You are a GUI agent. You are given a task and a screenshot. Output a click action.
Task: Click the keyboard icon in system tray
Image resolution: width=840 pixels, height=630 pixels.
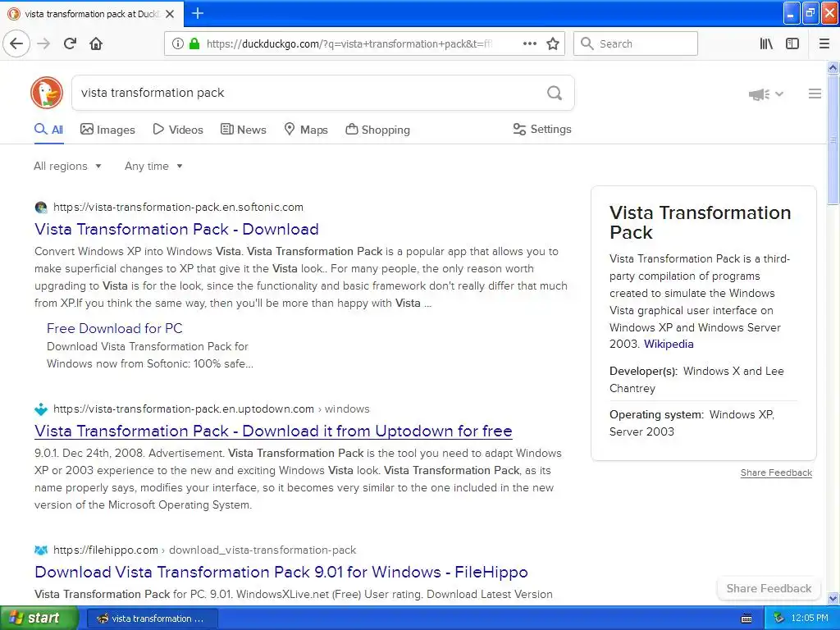tap(746, 619)
